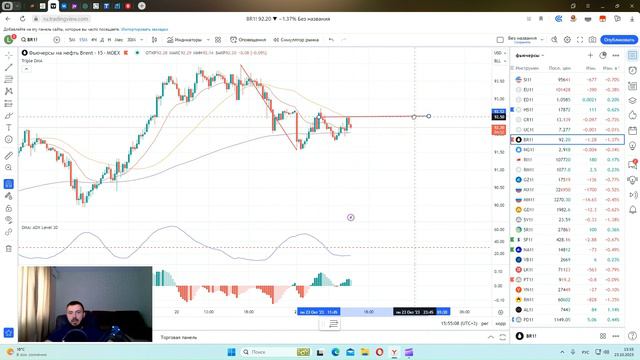
Task: Open the emoji icons tool
Action: pyautogui.click(x=9, y=140)
